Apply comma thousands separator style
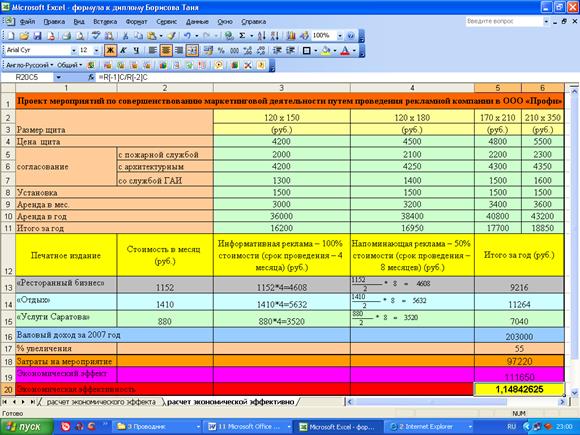The height and width of the screenshot is (435, 580). (x=235, y=50)
